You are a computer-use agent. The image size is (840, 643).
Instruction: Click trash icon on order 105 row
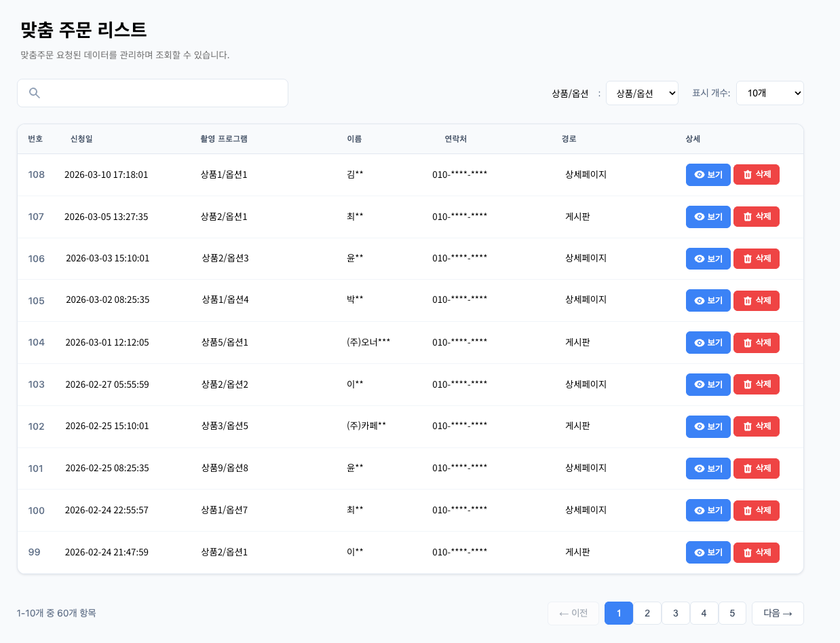click(748, 300)
